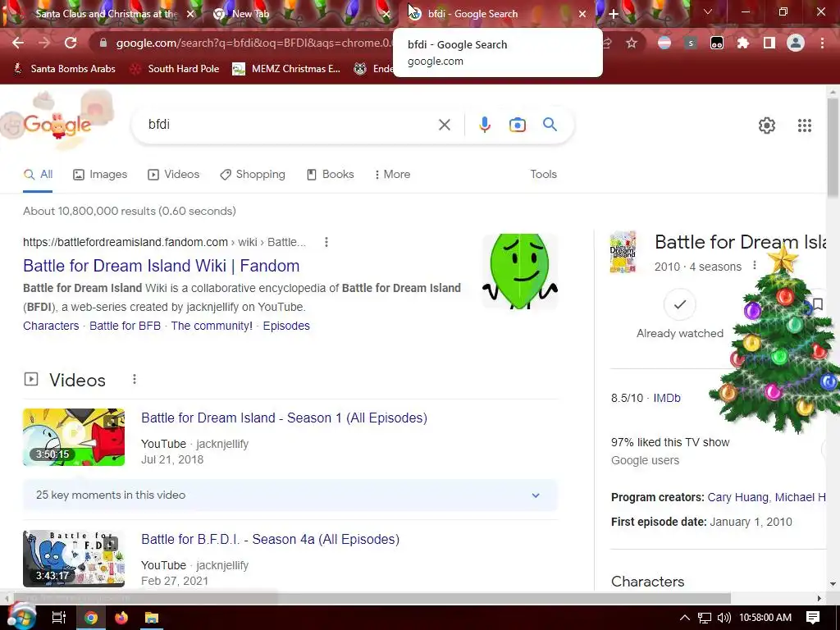840x630 pixels.
Task: Open the Tools search options
Action: (x=543, y=174)
